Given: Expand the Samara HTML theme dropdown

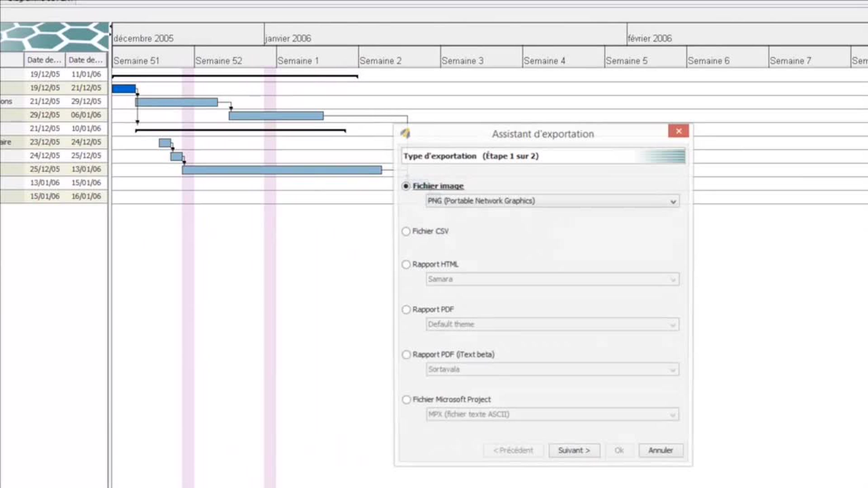Looking at the screenshot, I should pyautogui.click(x=552, y=279).
